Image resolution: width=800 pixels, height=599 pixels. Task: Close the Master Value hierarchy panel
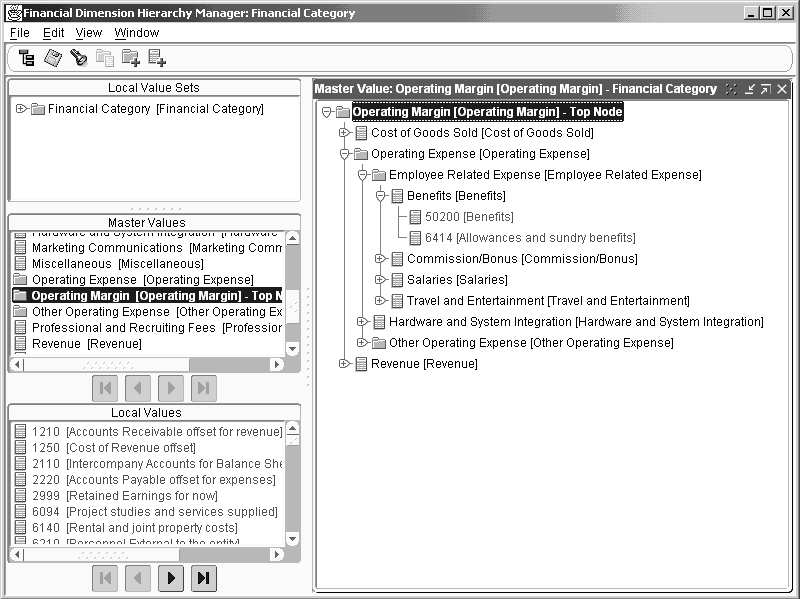click(782, 89)
